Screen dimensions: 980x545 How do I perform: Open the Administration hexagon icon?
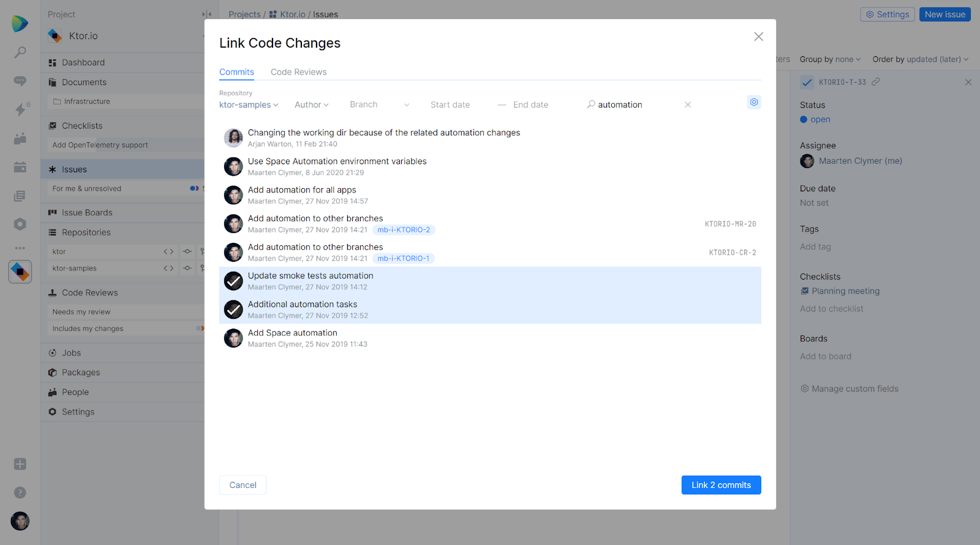pos(20,224)
